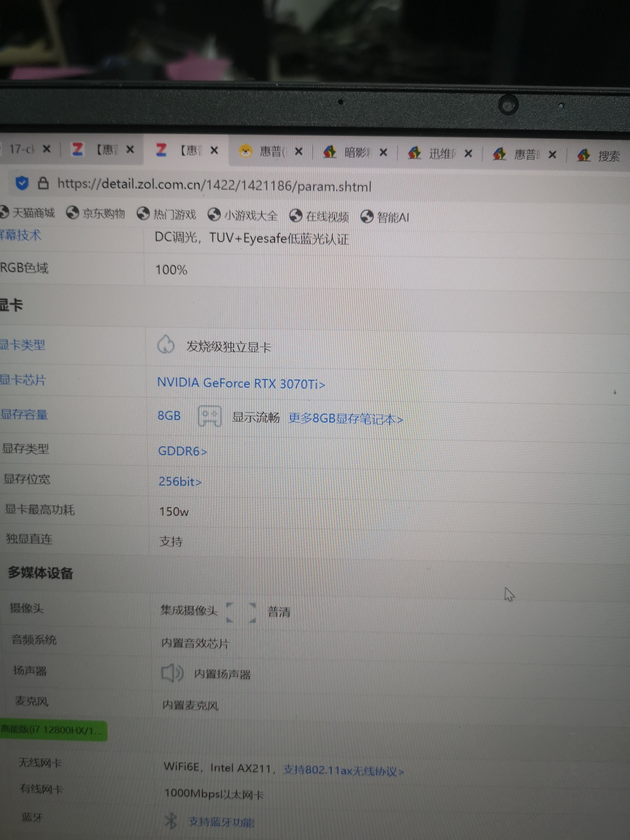630x840 pixels.
Task: Open 更多8GB显存笔记本 link
Action: 345,419
